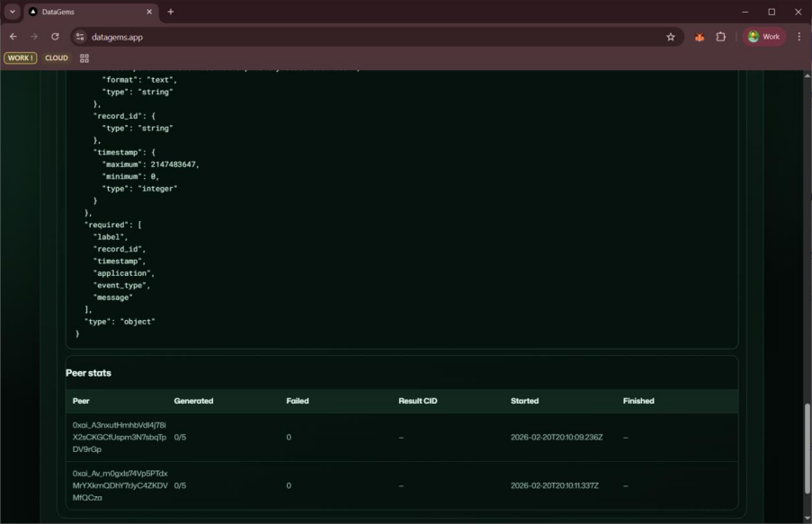Open the apps grid icon on the bookmarks bar

[x=84, y=58]
